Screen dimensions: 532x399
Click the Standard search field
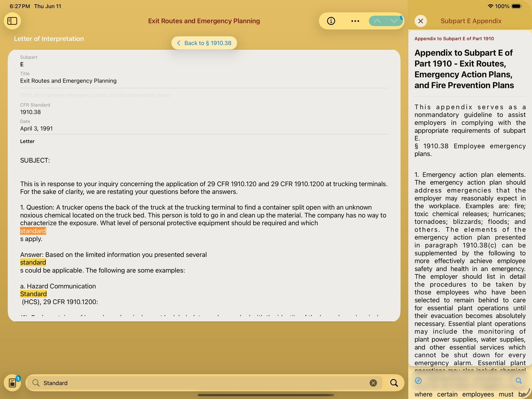(x=204, y=383)
